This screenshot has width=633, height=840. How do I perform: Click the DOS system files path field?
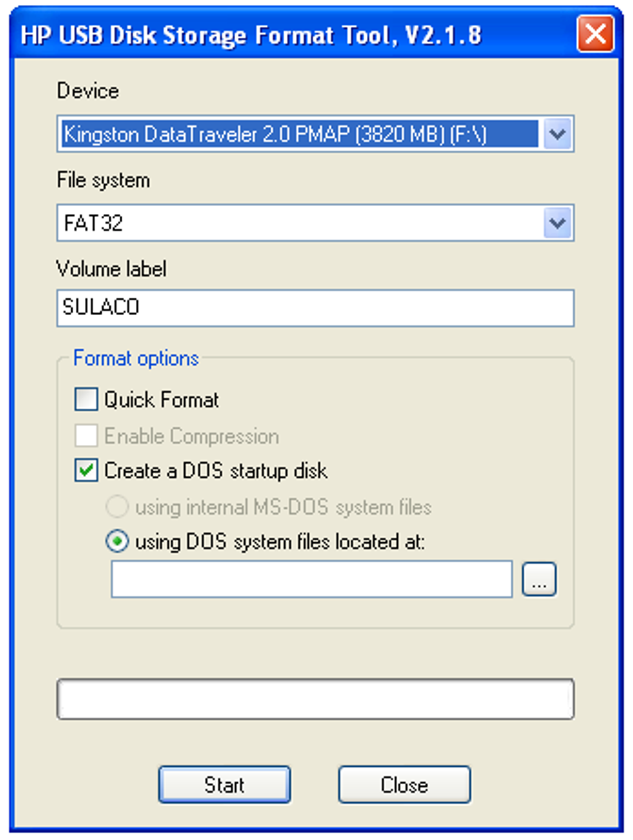(312, 579)
